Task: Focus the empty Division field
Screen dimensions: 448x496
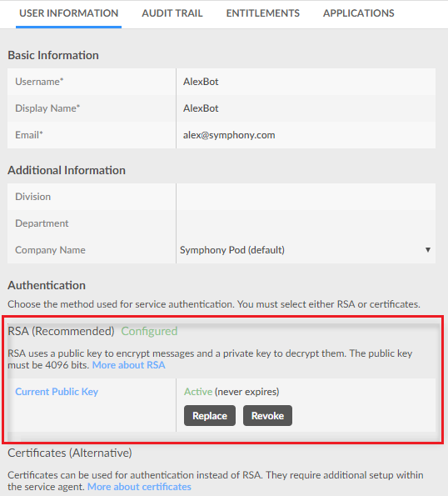Action: [x=306, y=197]
